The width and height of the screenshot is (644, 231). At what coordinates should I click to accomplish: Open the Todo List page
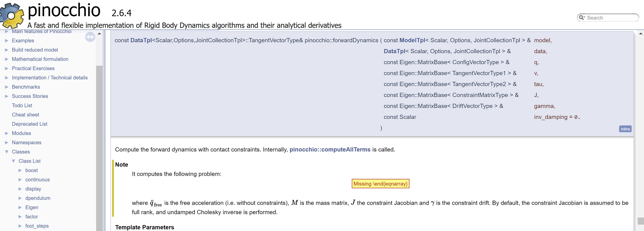22,105
